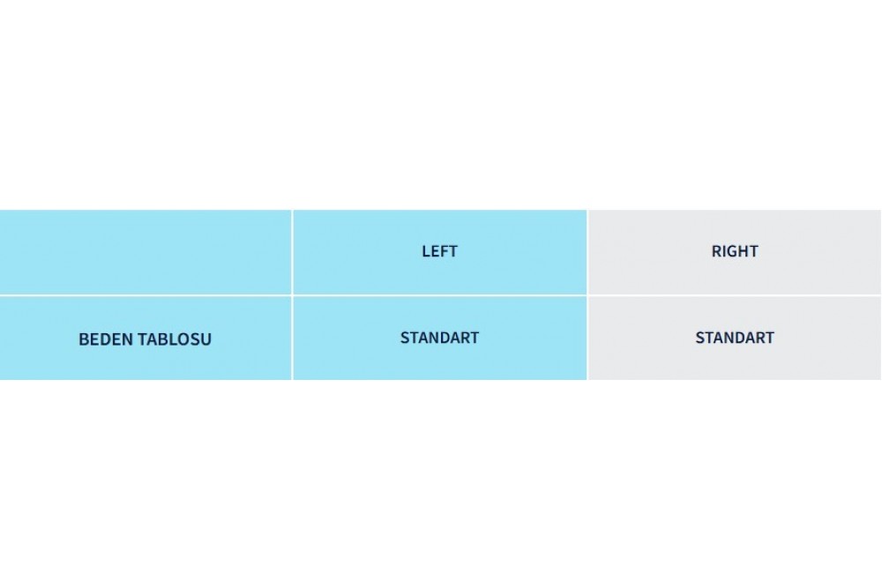
Task: Click the blank white area below the table
Action: [x=441, y=485]
